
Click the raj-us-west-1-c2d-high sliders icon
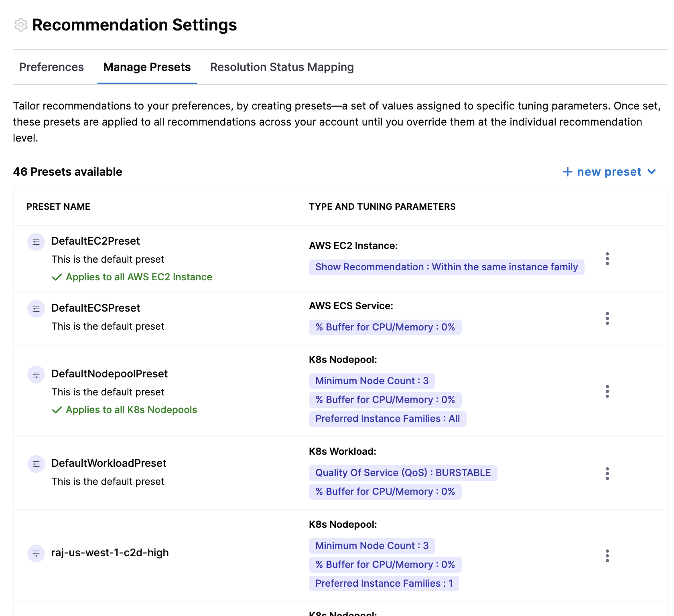(36, 553)
